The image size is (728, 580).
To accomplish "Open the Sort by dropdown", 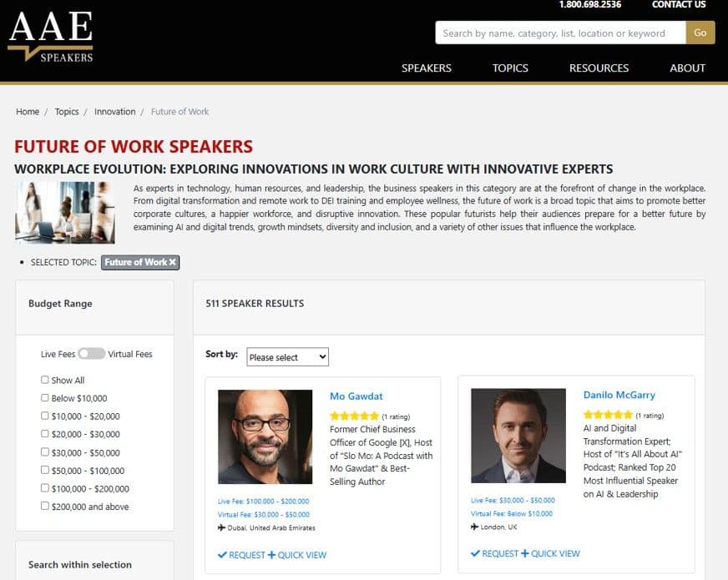I will tap(287, 357).
